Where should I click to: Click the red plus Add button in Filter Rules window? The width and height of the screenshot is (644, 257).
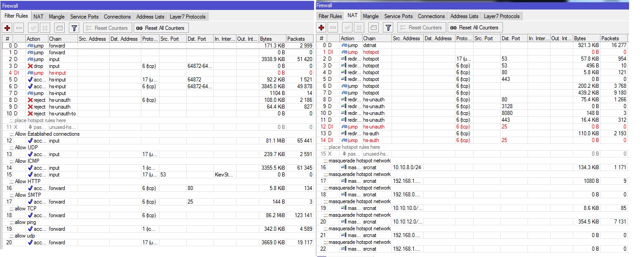[x=7, y=28]
